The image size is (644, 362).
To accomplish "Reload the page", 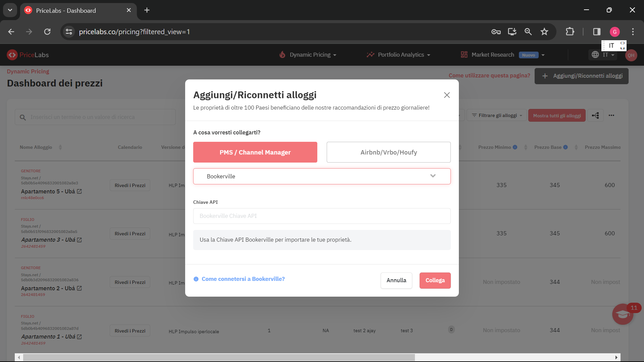I will coord(47,32).
